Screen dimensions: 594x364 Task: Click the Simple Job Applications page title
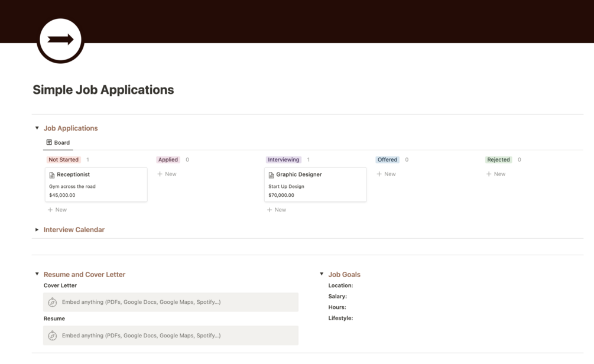click(x=103, y=90)
